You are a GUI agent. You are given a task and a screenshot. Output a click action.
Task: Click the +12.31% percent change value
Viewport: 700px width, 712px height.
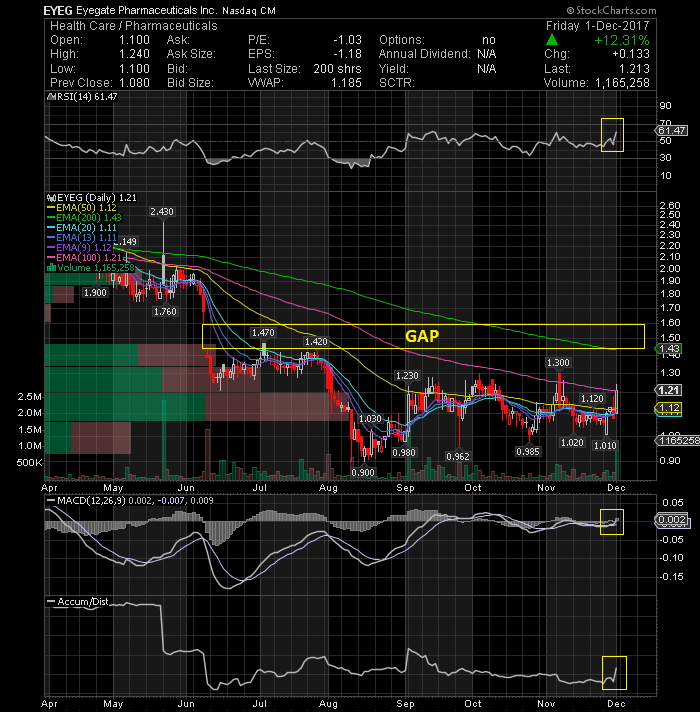pos(621,40)
